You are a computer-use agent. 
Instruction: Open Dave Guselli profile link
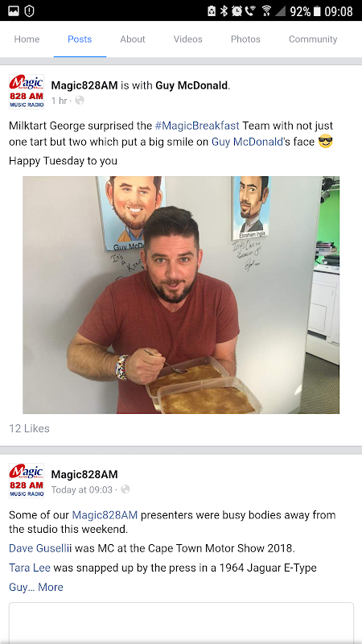pyautogui.click(x=41, y=548)
